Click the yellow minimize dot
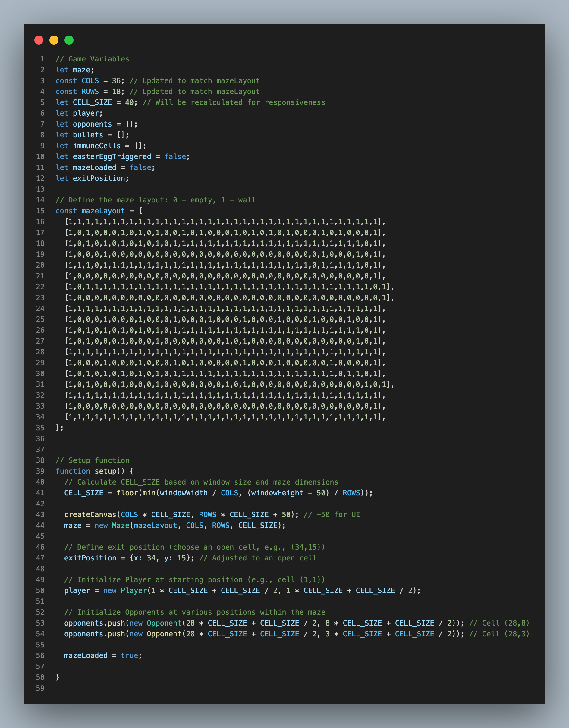Viewport: 569px width, 728px height. click(54, 40)
